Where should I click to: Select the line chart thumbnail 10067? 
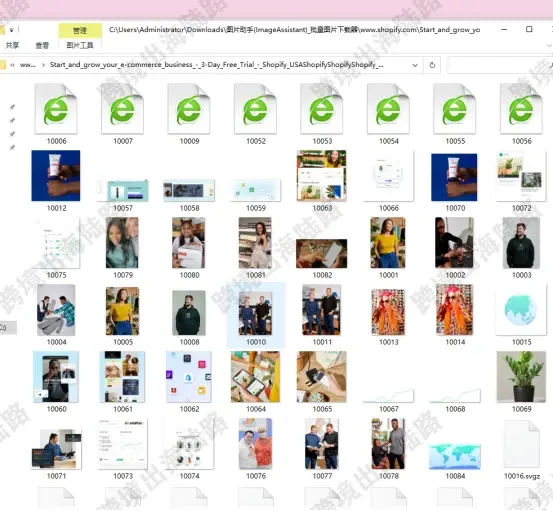[388, 395]
